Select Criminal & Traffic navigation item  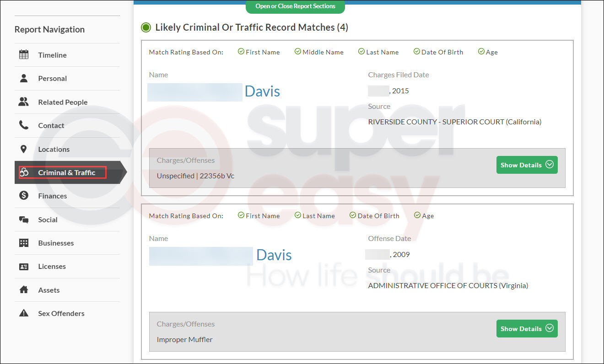coord(70,172)
